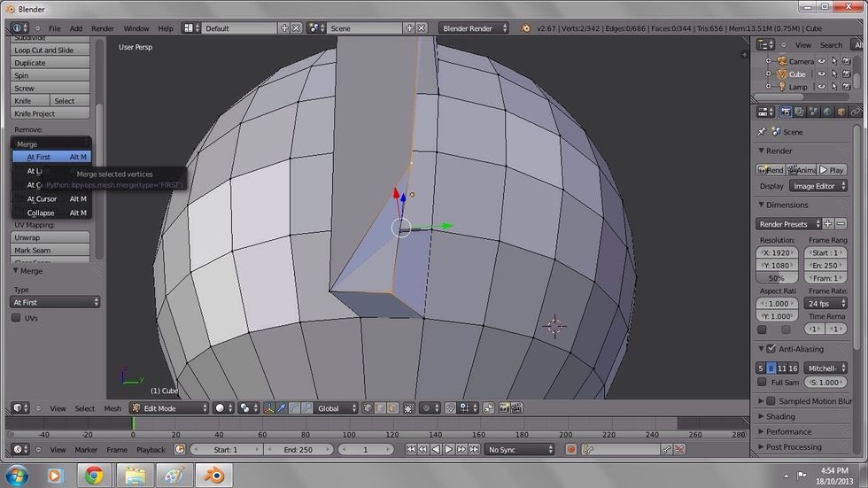Toggle the Camera visibility eye
The image size is (868, 488).
point(822,61)
